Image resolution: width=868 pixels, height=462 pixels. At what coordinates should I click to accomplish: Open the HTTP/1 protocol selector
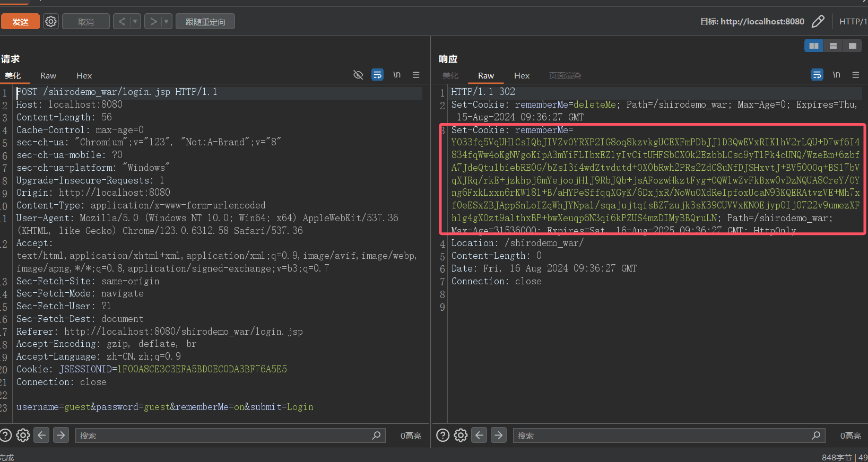(x=853, y=22)
